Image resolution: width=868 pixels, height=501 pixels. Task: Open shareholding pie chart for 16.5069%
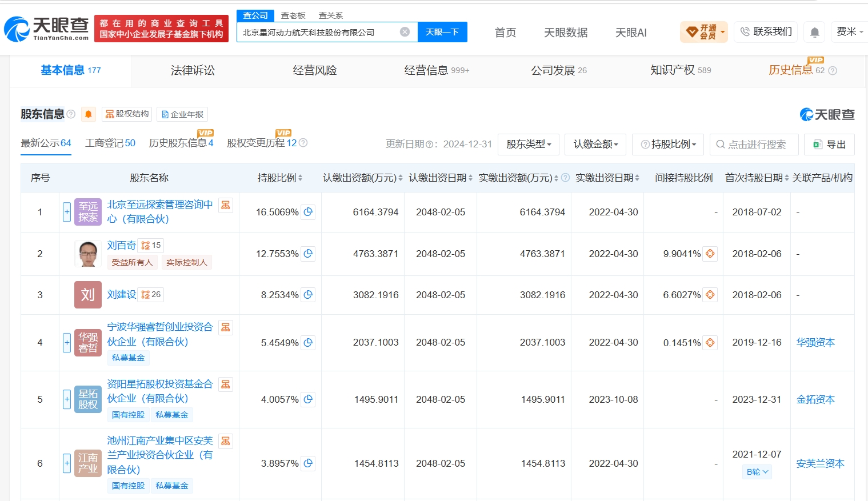[x=308, y=212]
